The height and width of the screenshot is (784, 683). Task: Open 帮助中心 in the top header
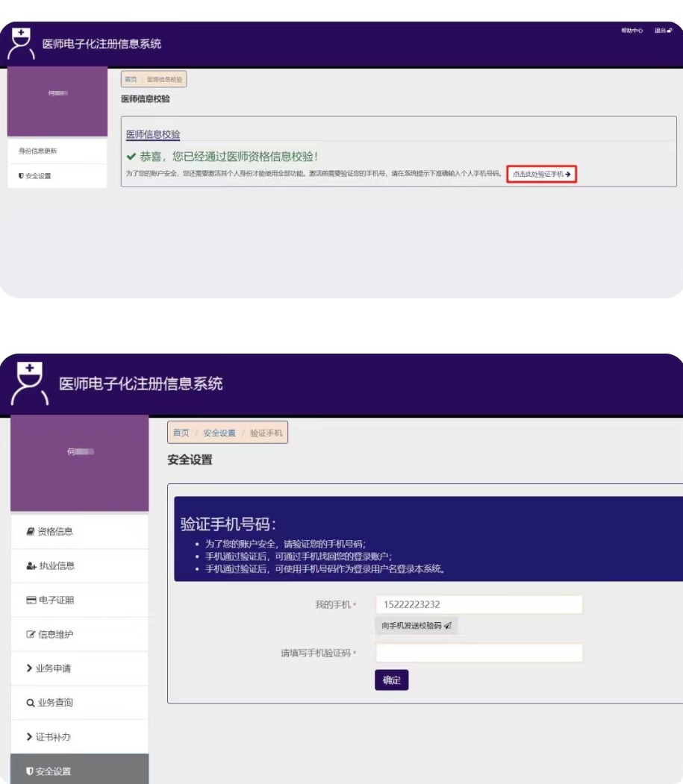[631, 31]
